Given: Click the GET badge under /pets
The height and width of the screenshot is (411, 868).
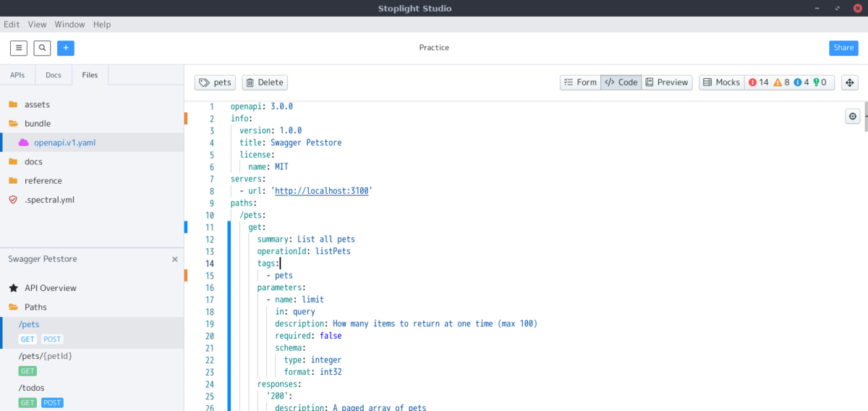Looking at the screenshot, I should tap(27, 339).
